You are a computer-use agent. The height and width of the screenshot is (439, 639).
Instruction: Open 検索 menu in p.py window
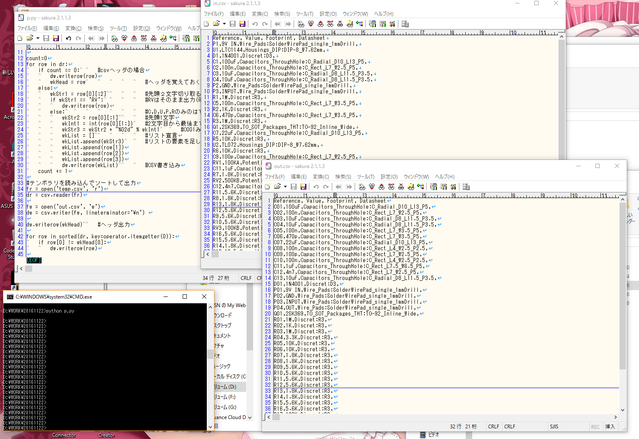(x=95, y=28)
